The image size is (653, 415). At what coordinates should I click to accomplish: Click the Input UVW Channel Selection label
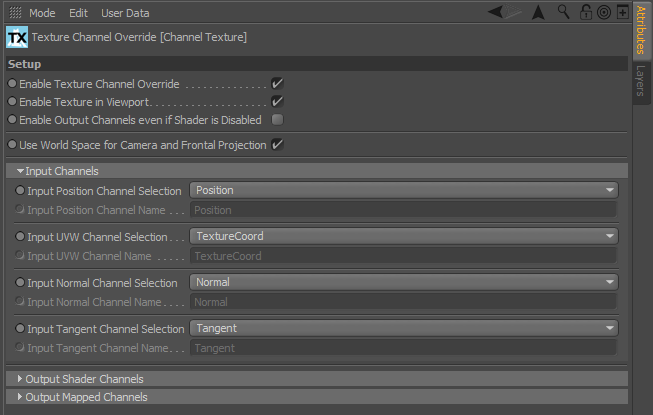[x=97, y=237]
